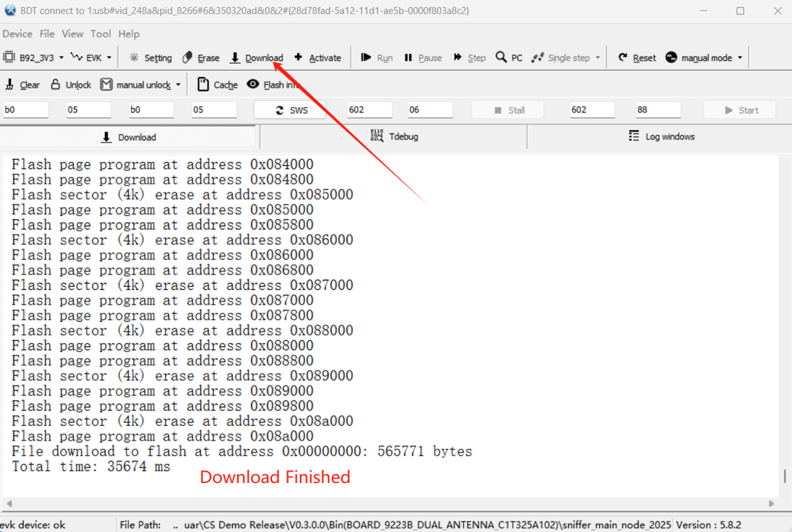
Task: Switch to the Tdebug tab
Action: click(x=394, y=137)
